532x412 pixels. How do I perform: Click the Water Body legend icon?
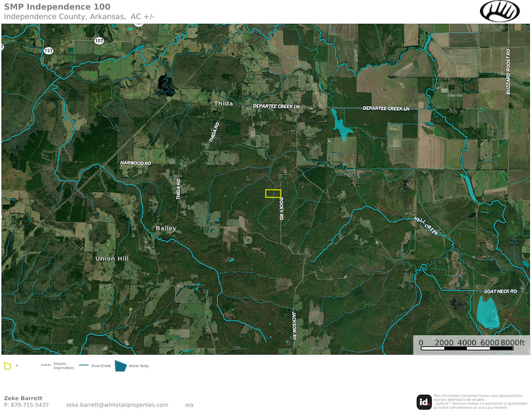pyautogui.click(x=120, y=365)
